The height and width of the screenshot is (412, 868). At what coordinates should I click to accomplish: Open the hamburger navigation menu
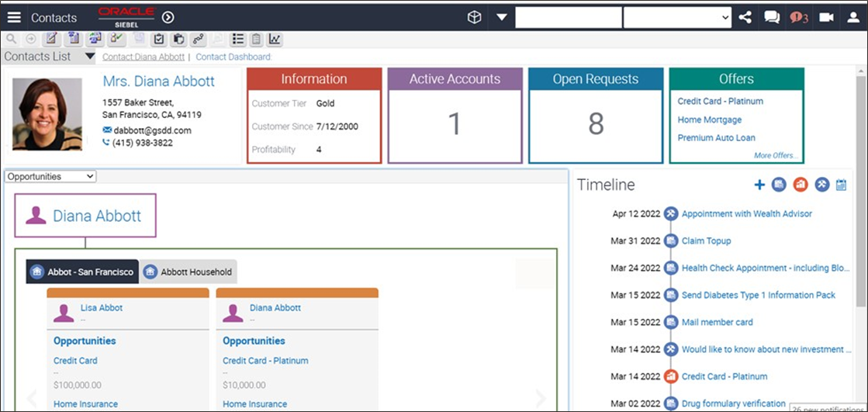tap(14, 18)
